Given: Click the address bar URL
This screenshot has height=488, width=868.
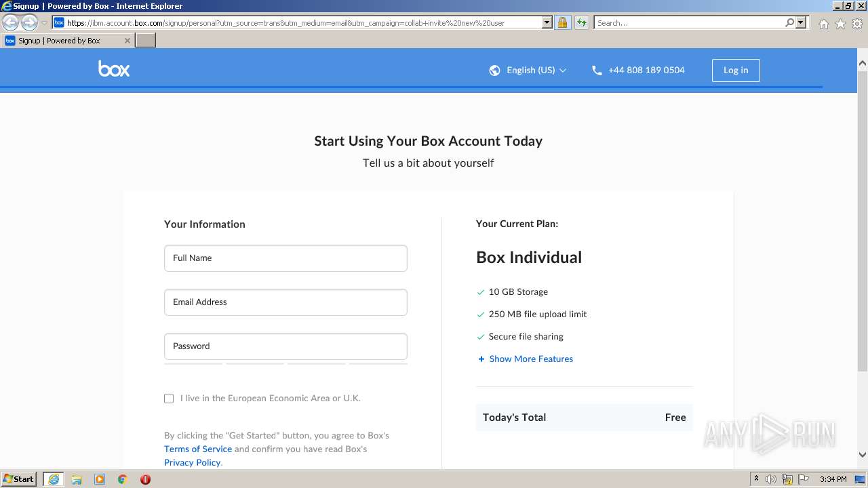Looking at the screenshot, I should tap(285, 23).
